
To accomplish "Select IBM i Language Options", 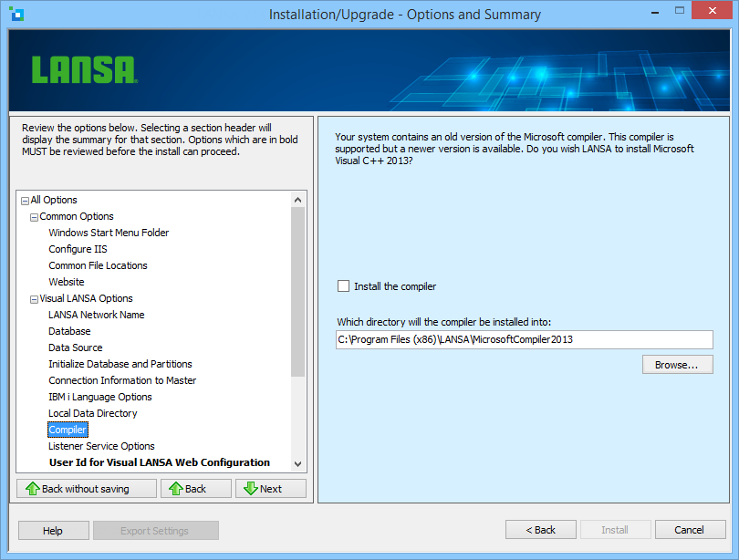I will [x=100, y=397].
